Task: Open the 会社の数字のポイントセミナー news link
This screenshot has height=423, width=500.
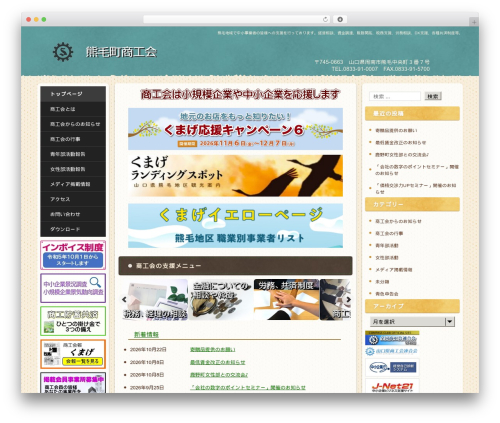Action: pyautogui.click(x=248, y=388)
